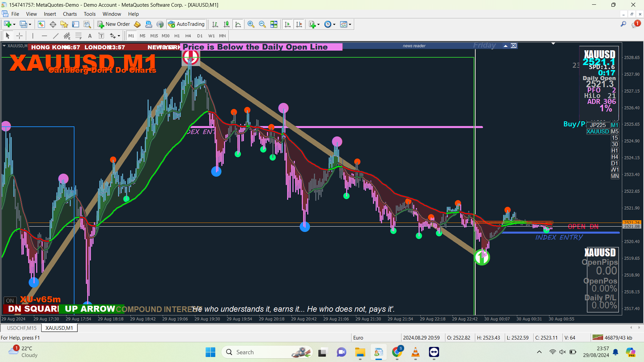
Task: Click the pink Daily Open Line banner
Action: [262, 47]
